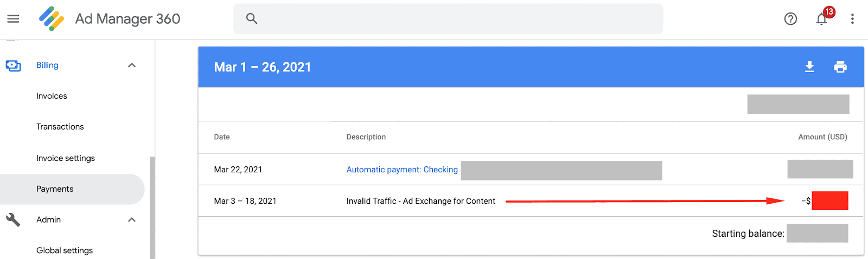This screenshot has width=868, height=259.
Task: Collapse the Billing section chevron
Action: coord(132,66)
